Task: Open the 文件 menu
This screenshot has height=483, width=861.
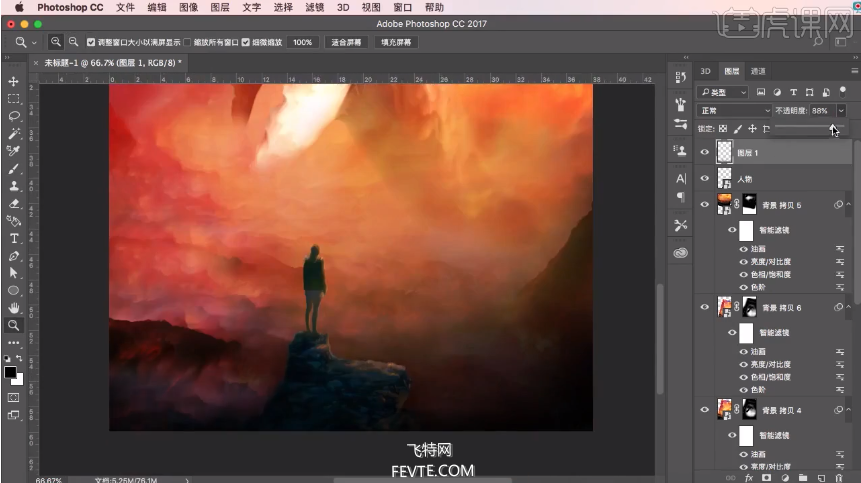Action: tap(125, 7)
